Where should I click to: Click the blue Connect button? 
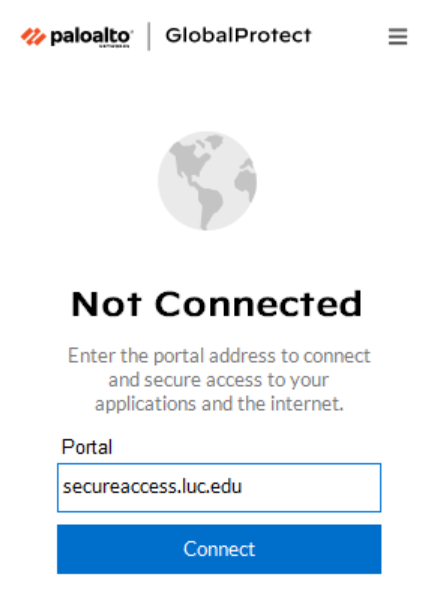tap(219, 549)
